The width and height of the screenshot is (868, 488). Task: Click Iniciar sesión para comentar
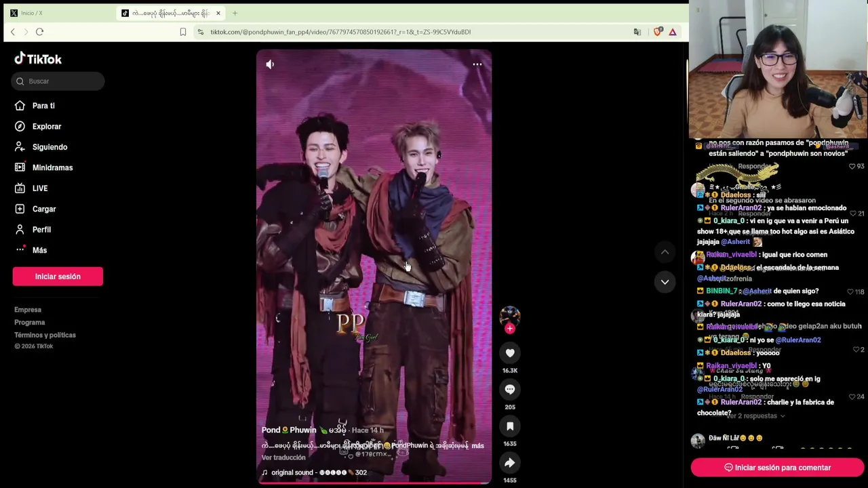pyautogui.click(x=777, y=468)
